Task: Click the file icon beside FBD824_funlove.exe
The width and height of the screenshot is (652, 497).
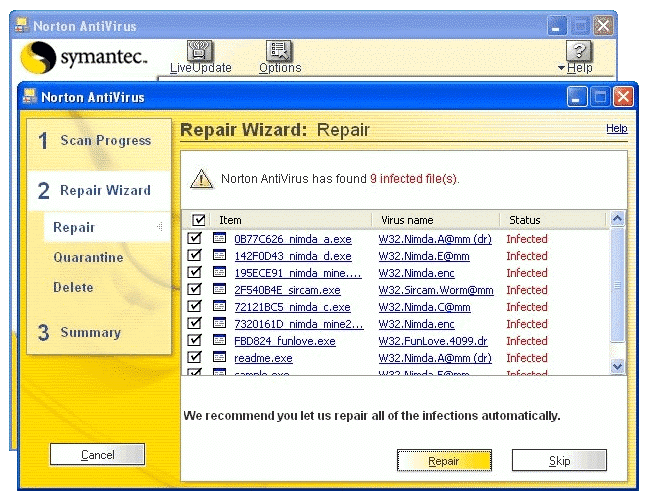Action: (219, 341)
